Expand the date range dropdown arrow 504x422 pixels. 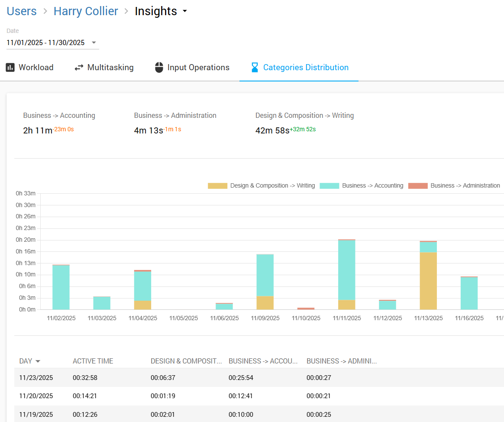click(94, 42)
